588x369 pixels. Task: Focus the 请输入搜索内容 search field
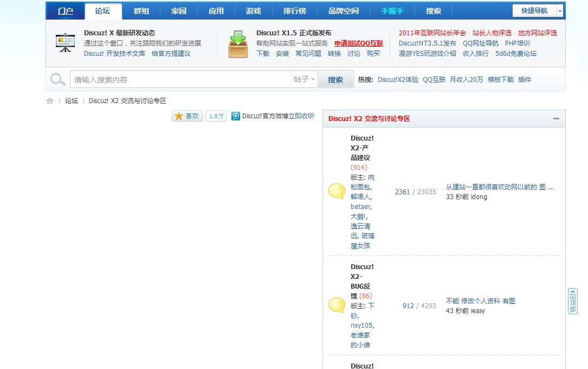181,80
